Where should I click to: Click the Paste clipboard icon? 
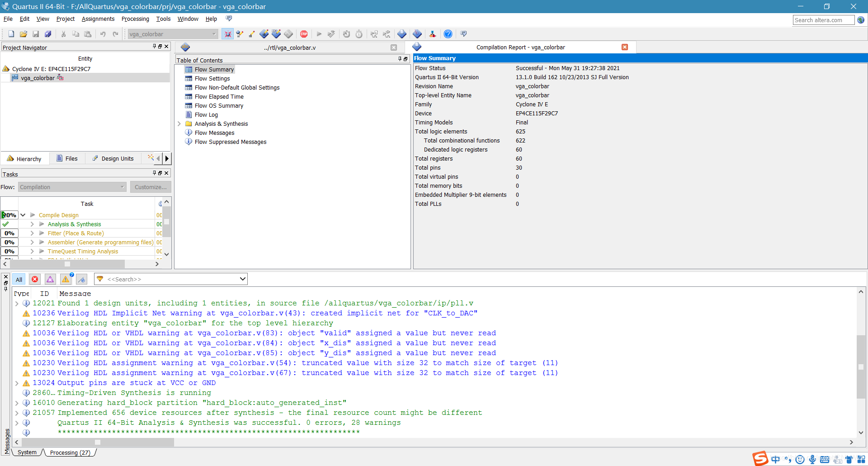pos(88,34)
